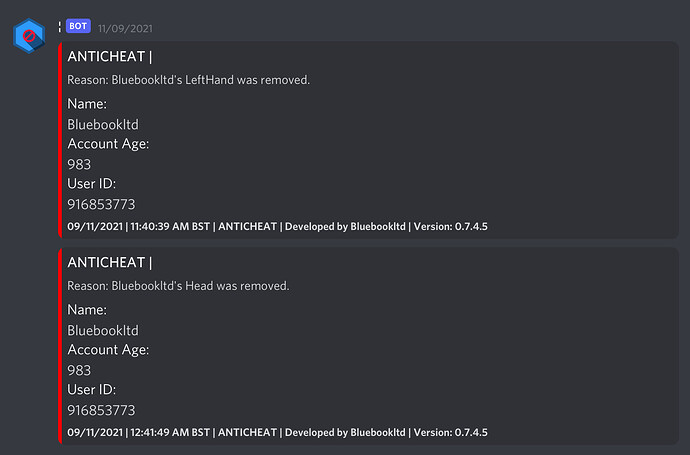Click the footer stamped 12:41:49 AM BST
690x455 pixels.
277,433
